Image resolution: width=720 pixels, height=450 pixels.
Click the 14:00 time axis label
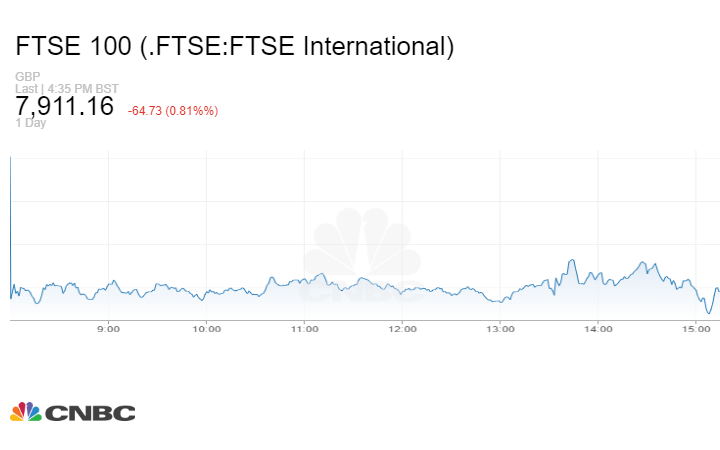tap(598, 329)
